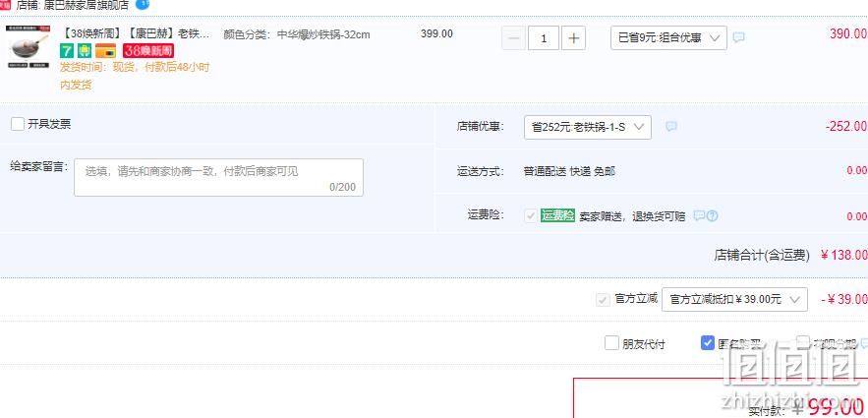The height and width of the screenshot is (418, 868).
Task: Click the 发货时间 shipping time notice
Action: point(135,77)
